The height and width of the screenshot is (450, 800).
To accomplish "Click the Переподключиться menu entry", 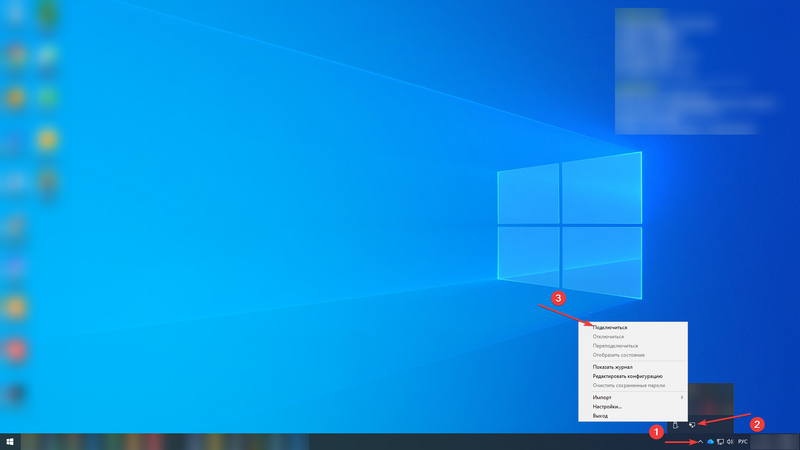I will 614,346.
